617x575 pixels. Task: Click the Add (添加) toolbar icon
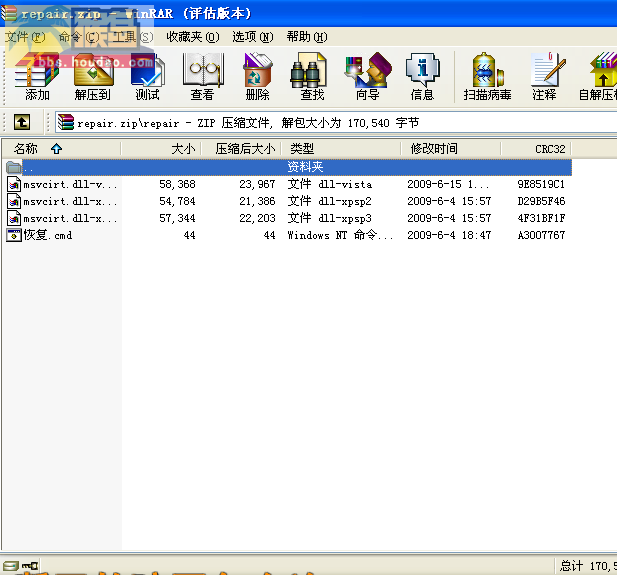tap(37, 76)
